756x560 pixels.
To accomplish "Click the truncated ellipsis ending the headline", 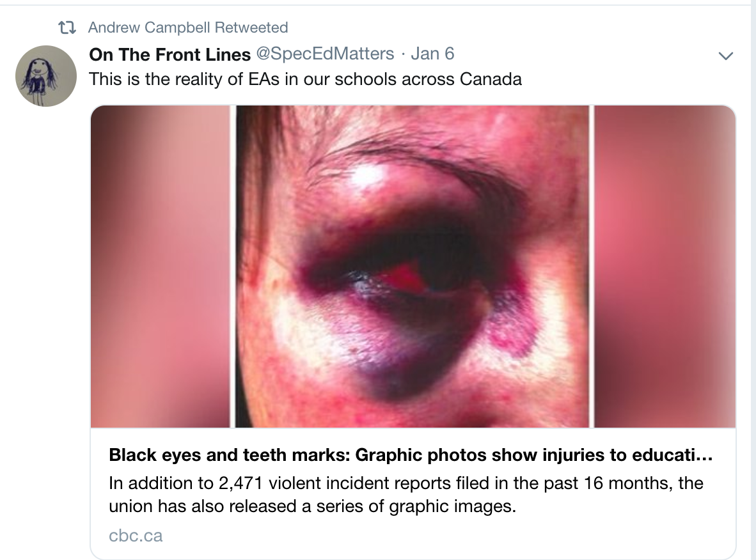I will coord(704,457).
